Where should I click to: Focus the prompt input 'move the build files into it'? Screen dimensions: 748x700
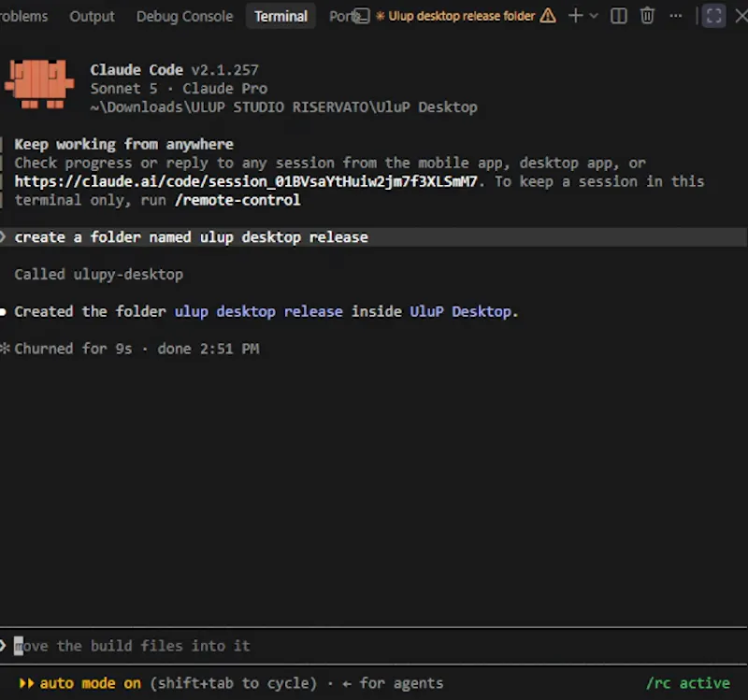[x=374, y=646]
